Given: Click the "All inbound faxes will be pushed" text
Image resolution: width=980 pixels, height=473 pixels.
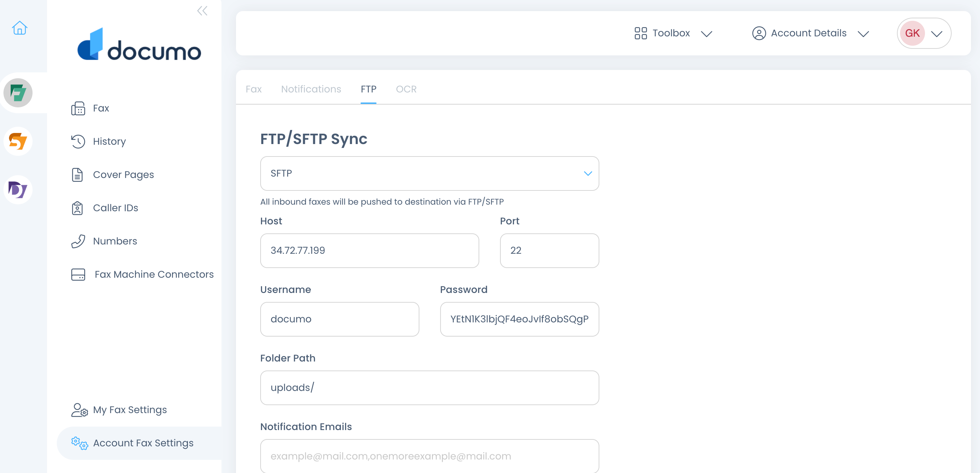Looking at the screenshot, I should 382,202.
